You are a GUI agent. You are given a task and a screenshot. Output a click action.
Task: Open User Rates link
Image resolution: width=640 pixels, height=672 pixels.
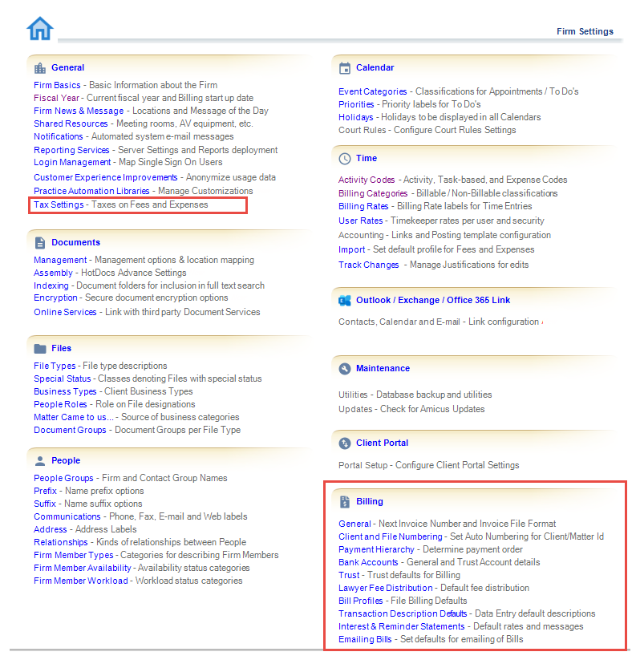(361, 221)
